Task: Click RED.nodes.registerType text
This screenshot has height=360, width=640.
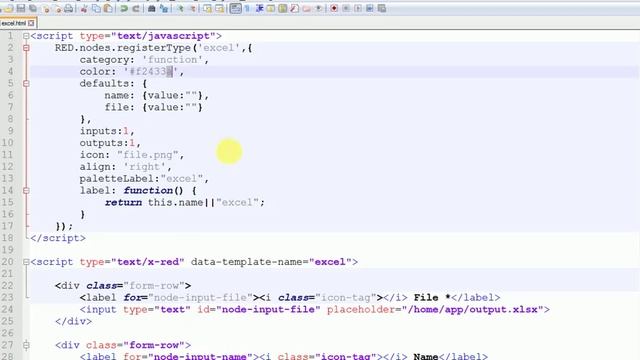Action: point(123,48)
